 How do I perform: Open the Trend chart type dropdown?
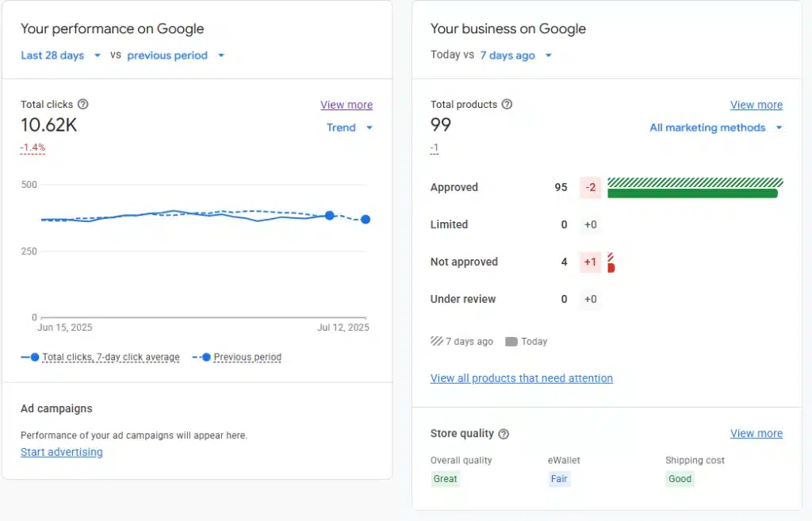350,128
